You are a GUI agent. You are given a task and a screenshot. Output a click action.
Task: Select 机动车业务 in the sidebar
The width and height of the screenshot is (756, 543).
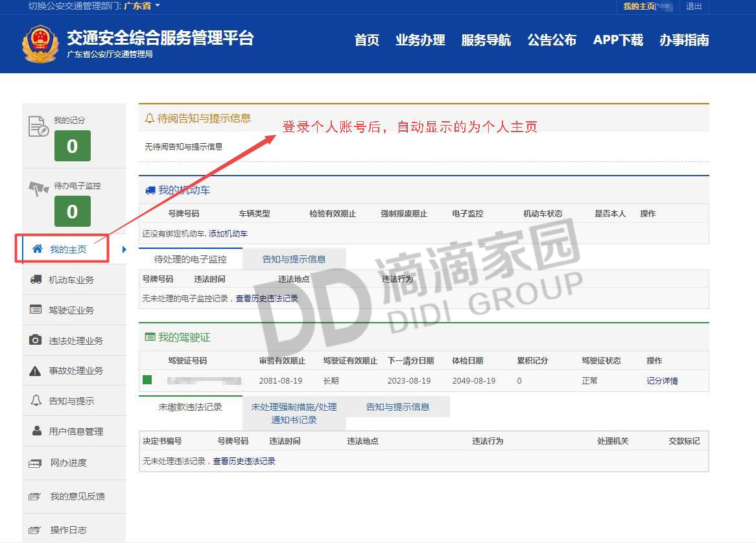pyautogui.click(x=75, y=279)
